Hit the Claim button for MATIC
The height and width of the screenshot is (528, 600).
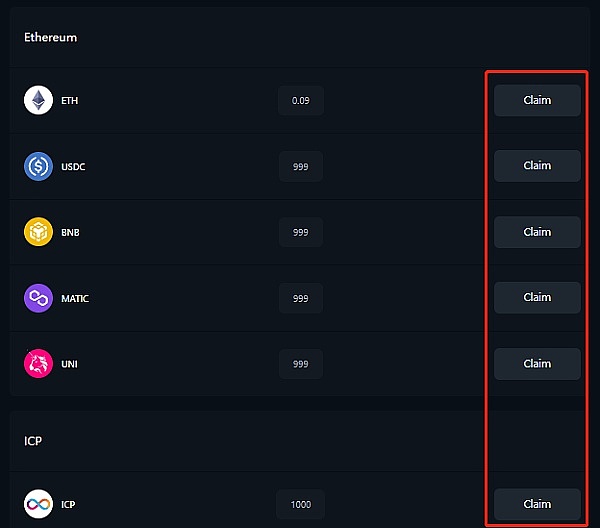pyautogui.click(x=537, y=297)
